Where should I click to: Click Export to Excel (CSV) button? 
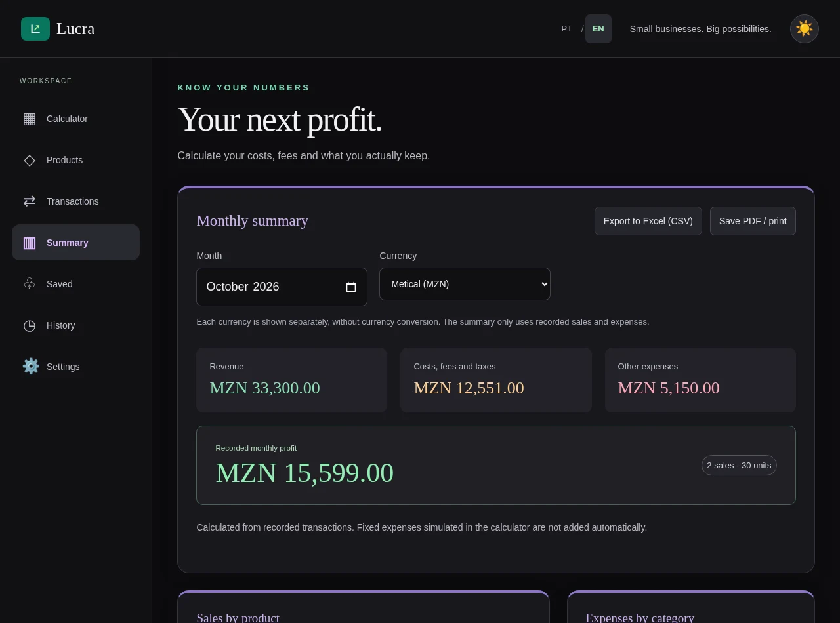(x=648, y=221)
